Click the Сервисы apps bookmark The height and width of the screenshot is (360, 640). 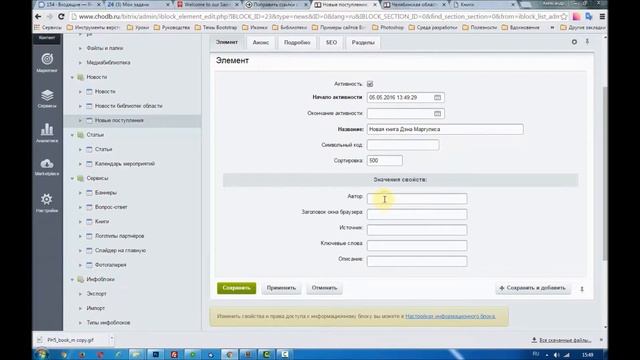[x=48, y=28]
